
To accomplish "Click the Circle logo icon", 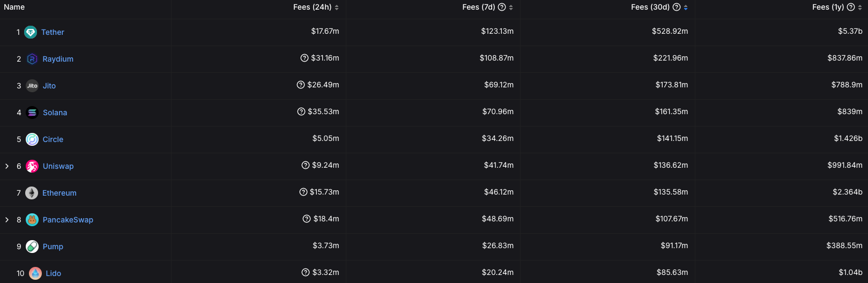I will (x=32, y=139).
